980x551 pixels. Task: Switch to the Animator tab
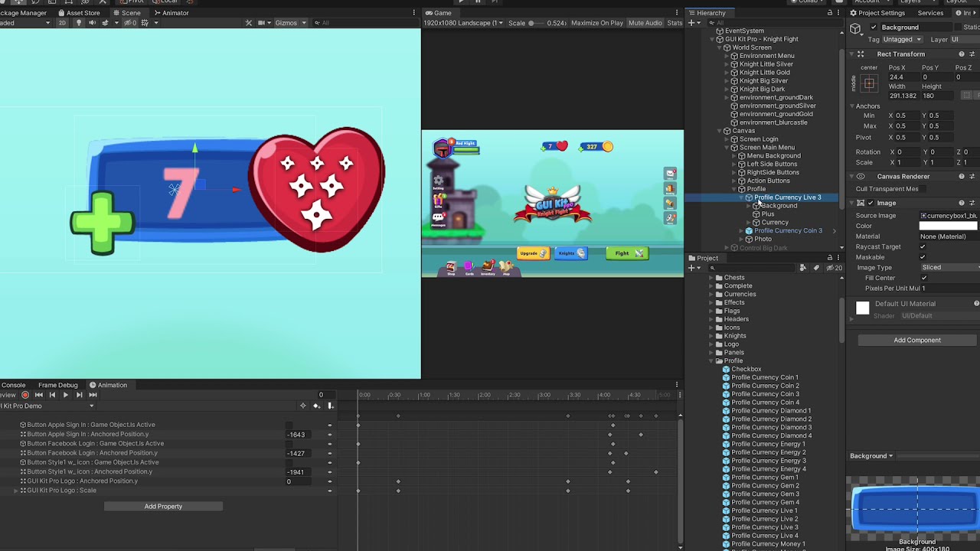[171, 13]
